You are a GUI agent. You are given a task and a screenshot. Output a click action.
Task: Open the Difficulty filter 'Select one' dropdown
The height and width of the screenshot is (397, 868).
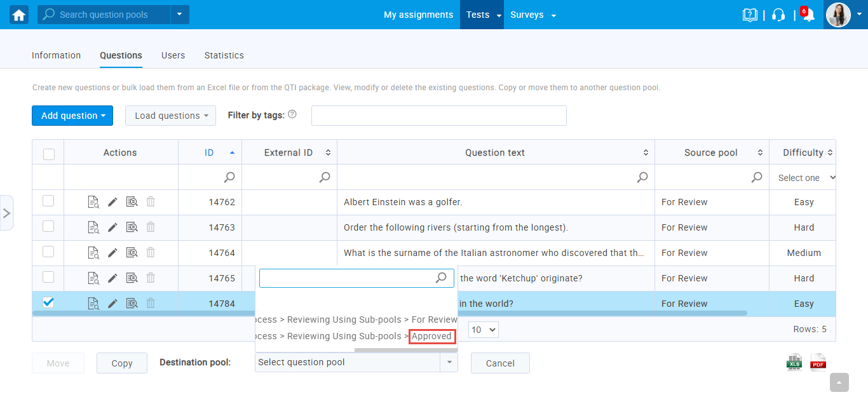(803, 178)
